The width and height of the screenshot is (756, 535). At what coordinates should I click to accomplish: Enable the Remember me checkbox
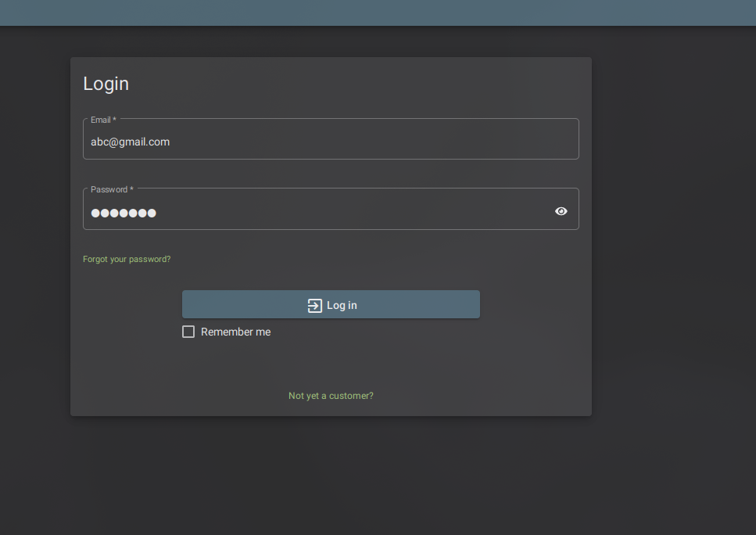point(188,332)
